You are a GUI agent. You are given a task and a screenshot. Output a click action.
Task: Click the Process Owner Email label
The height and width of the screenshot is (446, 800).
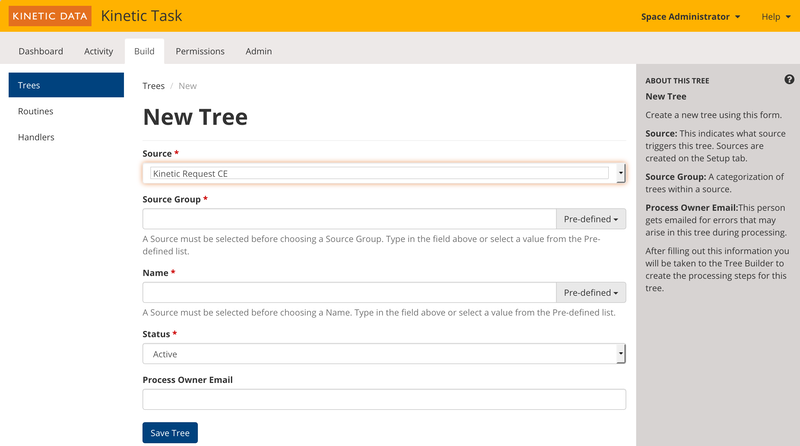pos(188,380)
